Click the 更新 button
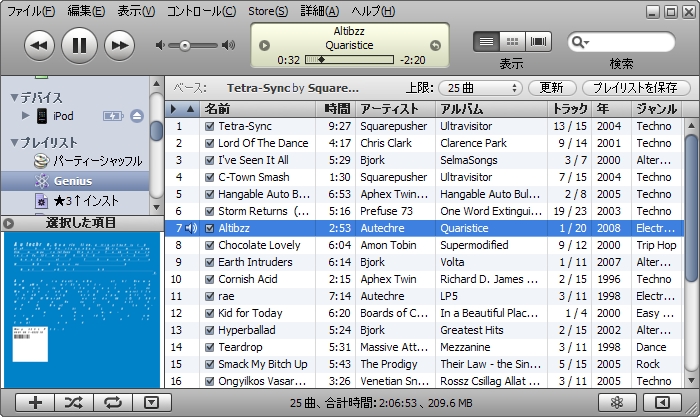This screenshot has height=417, width=700. tap(552, 88)
